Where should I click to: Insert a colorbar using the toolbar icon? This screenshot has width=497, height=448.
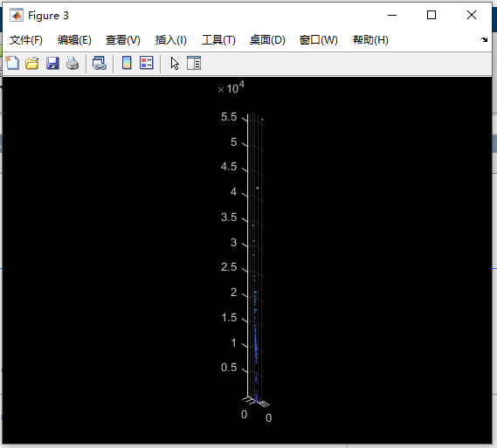click(x=127, y=63)
